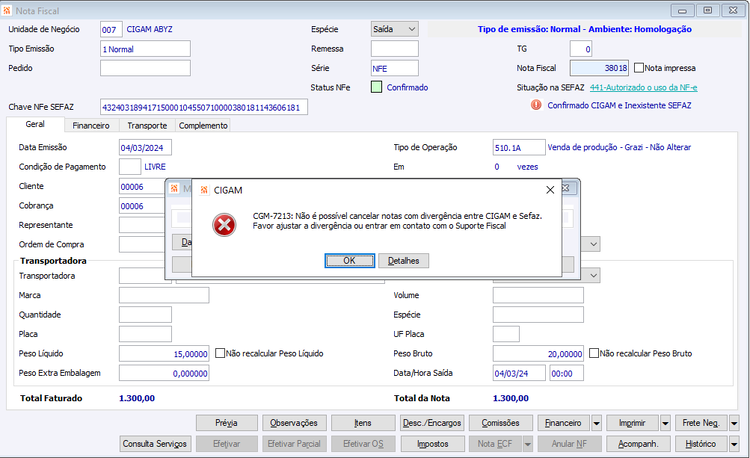The image size is (750, 458).
Task: Click the Desc./Encargos button
Action: (432, 423)
